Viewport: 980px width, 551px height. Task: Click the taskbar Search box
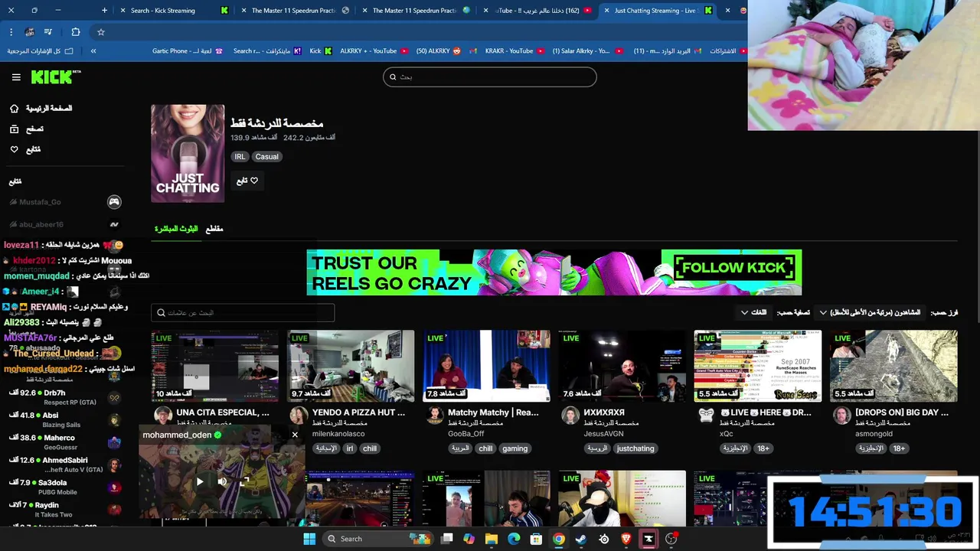point(378,539)
